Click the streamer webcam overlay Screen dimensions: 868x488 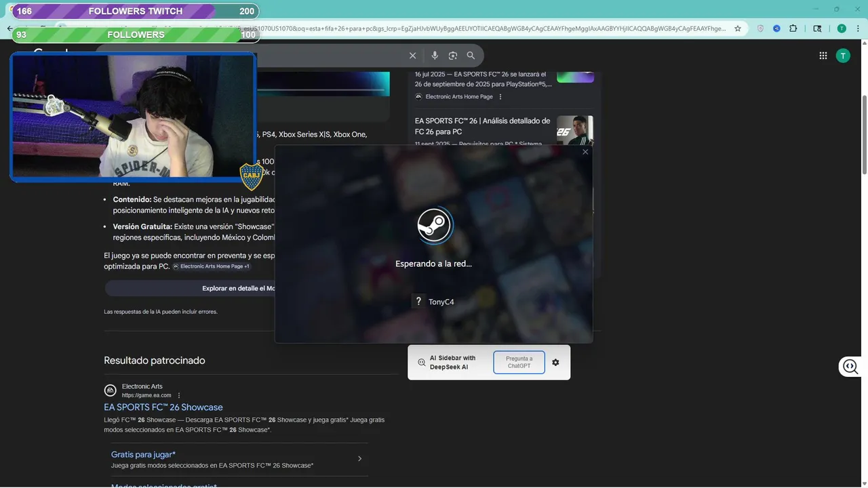pyautogui.click(x=133, y=117)
